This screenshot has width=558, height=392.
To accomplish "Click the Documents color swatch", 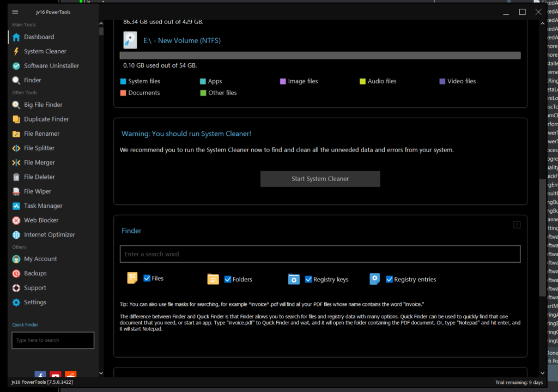I will click(x=123, y=93).
